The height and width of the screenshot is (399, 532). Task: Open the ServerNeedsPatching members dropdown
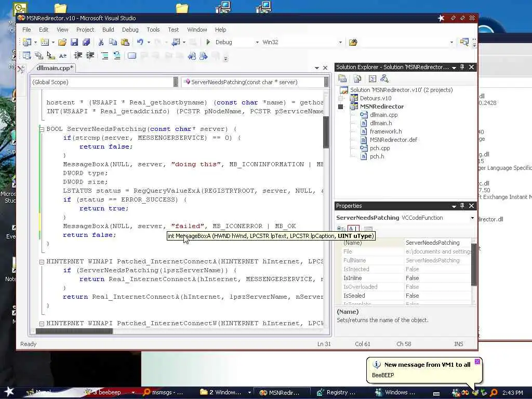click(x=326, y=82)
